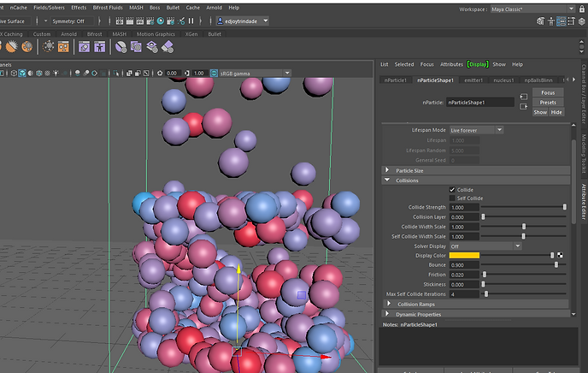588x373 pixels.
Task: Toggle the Tool Settings icon at top right
Action: tap(571, 21)
